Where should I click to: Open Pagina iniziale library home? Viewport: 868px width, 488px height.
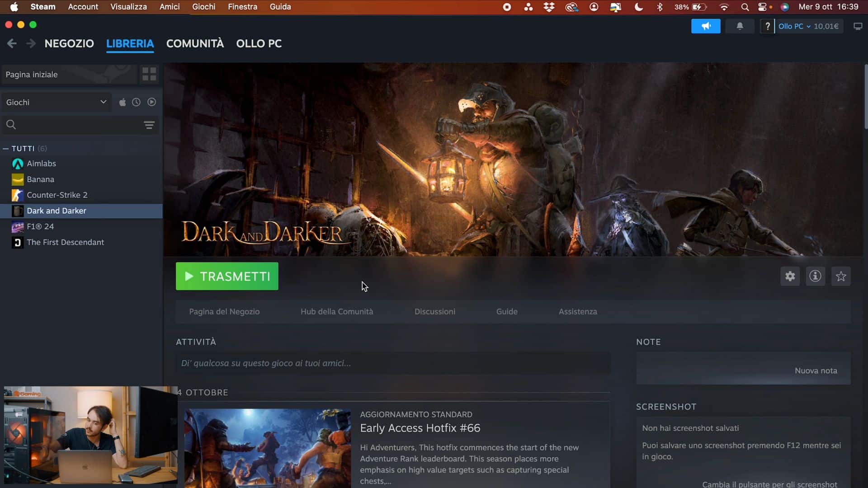pyautogui.click(x=69, y=75)
